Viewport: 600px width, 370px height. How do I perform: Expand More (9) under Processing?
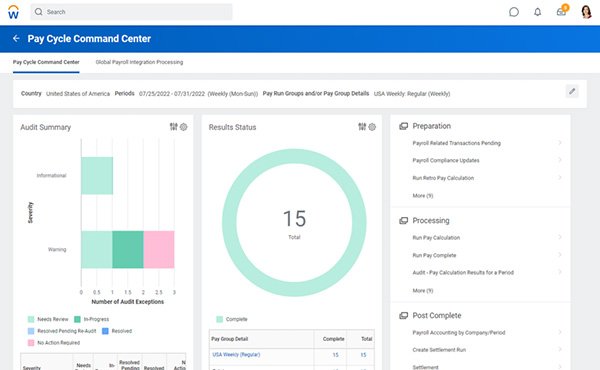pos(422,290)
